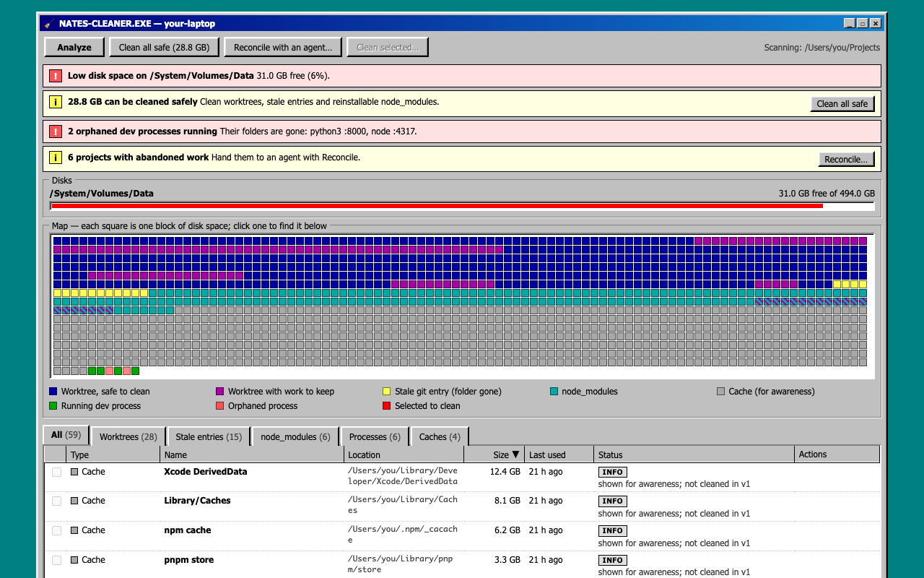Screen dimensions: 924x578
Task: Switch to the All tab
Action: click(x=66, y=435)
